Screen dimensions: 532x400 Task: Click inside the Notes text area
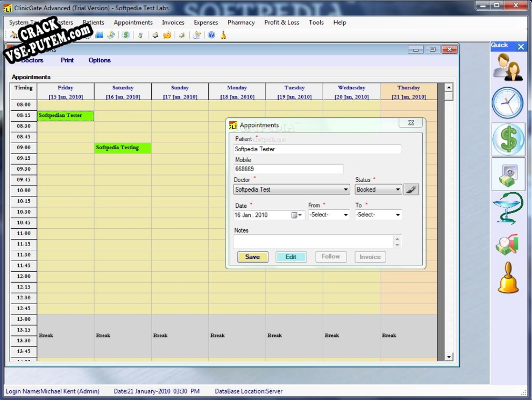click(x=314, y=242)
